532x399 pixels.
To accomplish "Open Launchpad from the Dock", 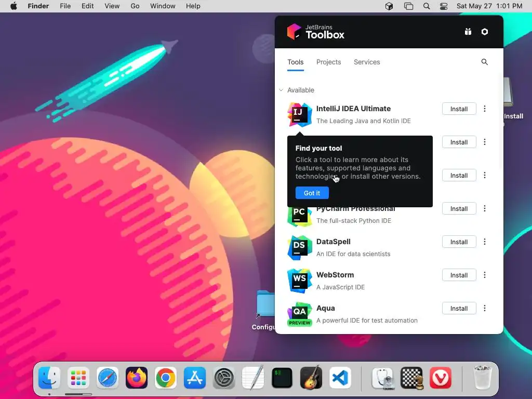I will (78, 378).
